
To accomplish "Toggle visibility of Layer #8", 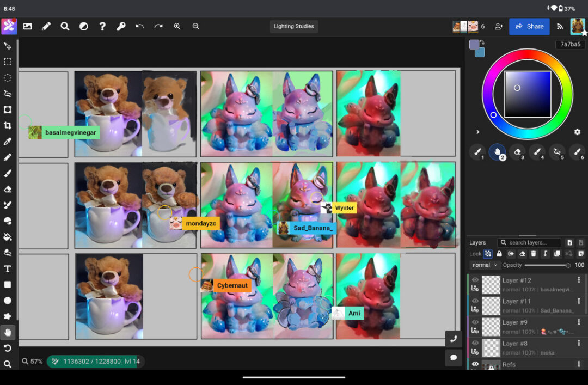I will (x=475, y=343).
